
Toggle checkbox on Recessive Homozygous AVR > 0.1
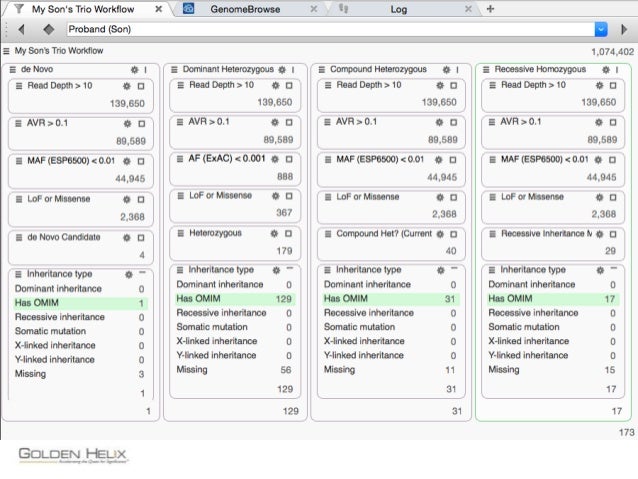613,122
